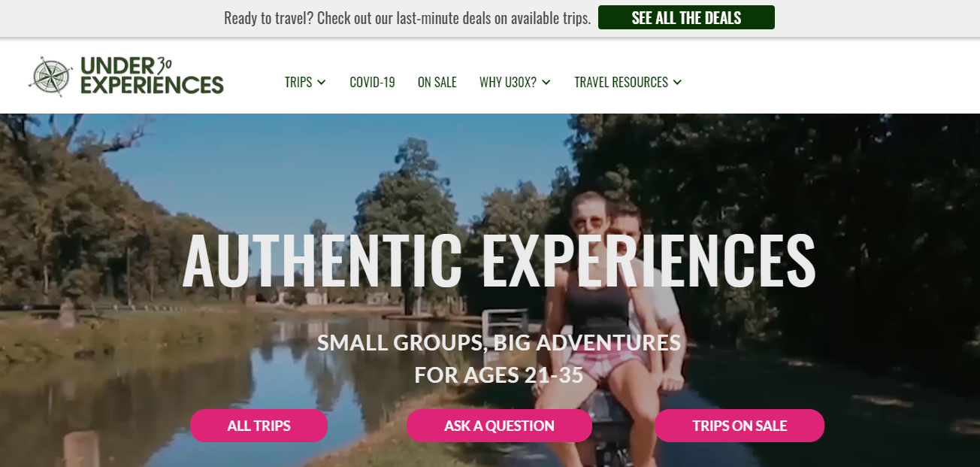Click the All Trips button
Screen dimensions: 980x467
pyautogui.click(x=259, y=426)
